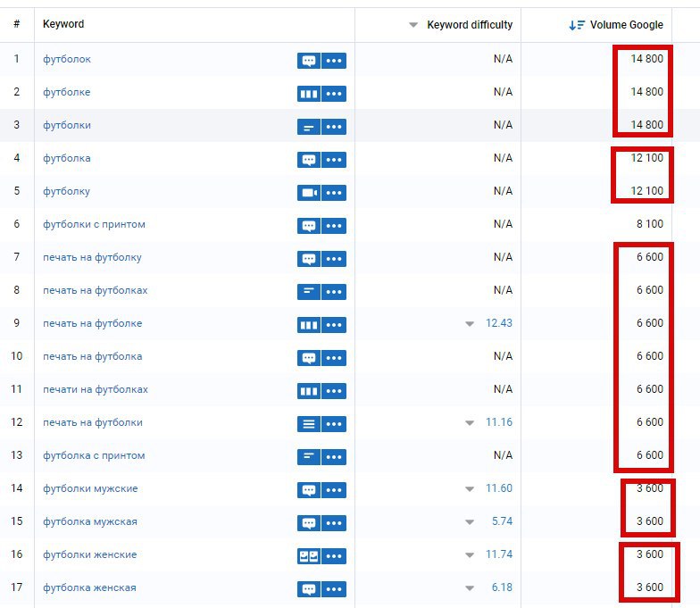The width and height of the screenshot is (700, 608).
Task: Open more options for футболок row
Action: click(334, 61)
